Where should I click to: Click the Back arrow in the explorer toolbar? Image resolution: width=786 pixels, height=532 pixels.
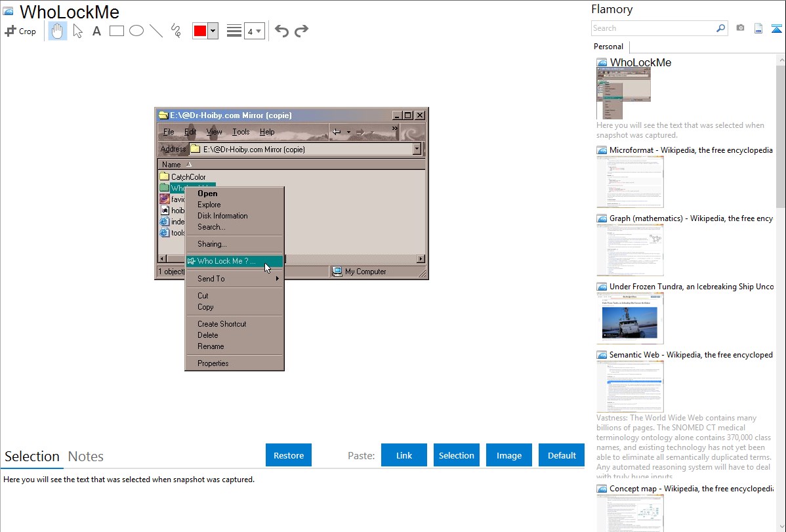coord(337,132)
